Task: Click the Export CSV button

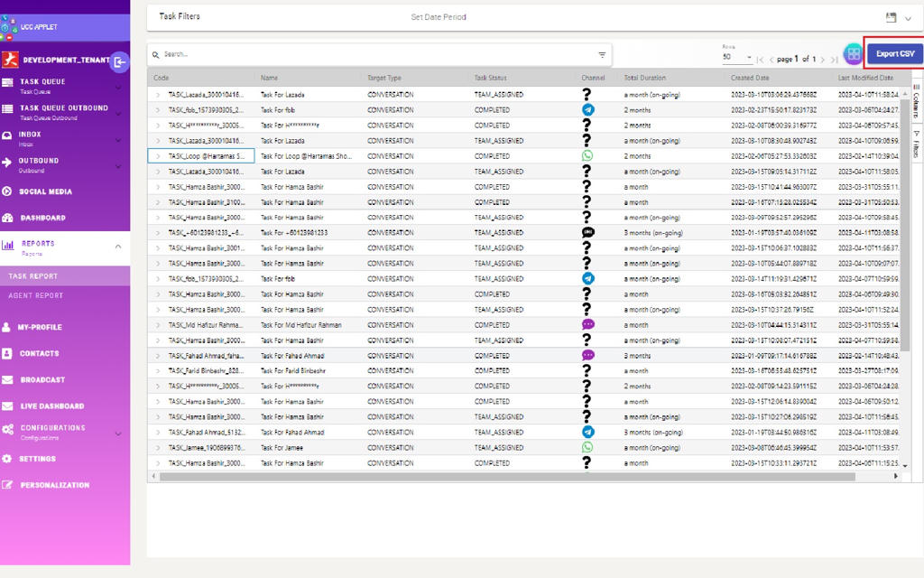Action: (894, 54)
